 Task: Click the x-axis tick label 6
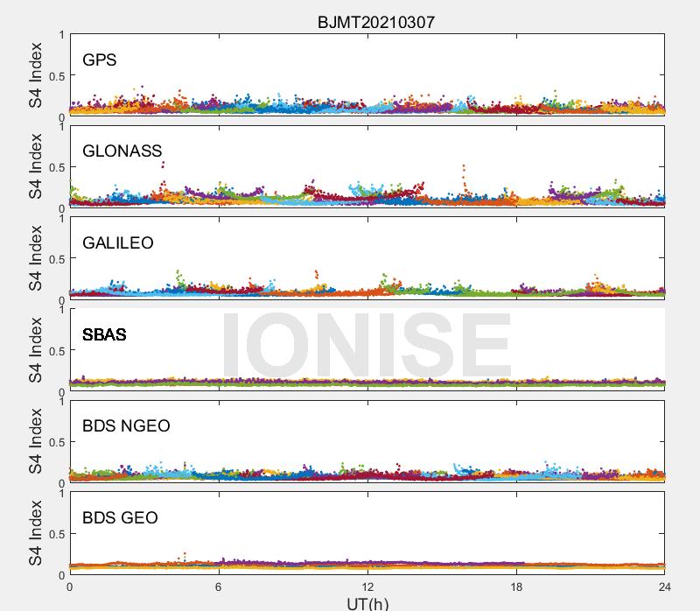(218, 586)
